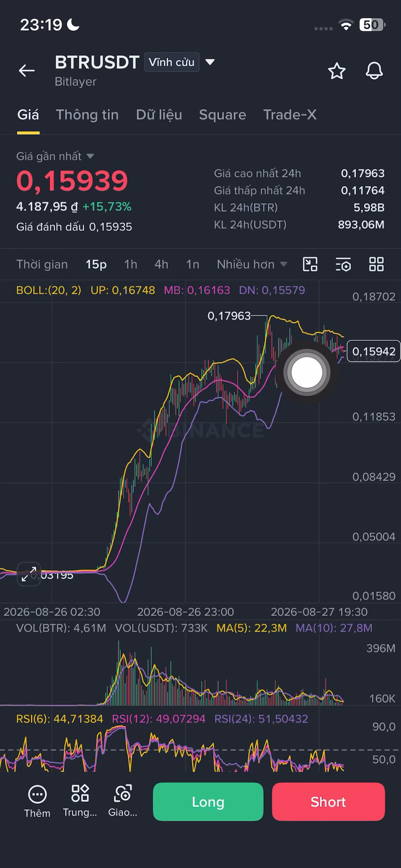Open chart indicator settings icon

(344, 264)
